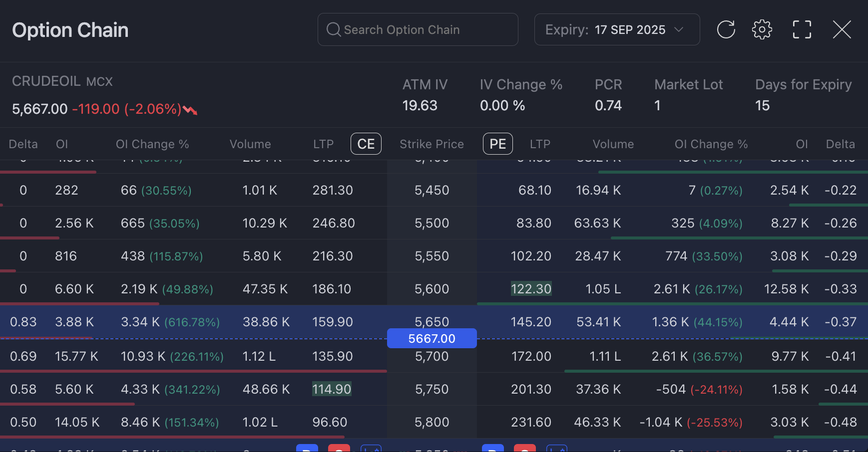This screenshot has width=868, height=452.
Task: Toggle the CE column marker
Action: 366,144
